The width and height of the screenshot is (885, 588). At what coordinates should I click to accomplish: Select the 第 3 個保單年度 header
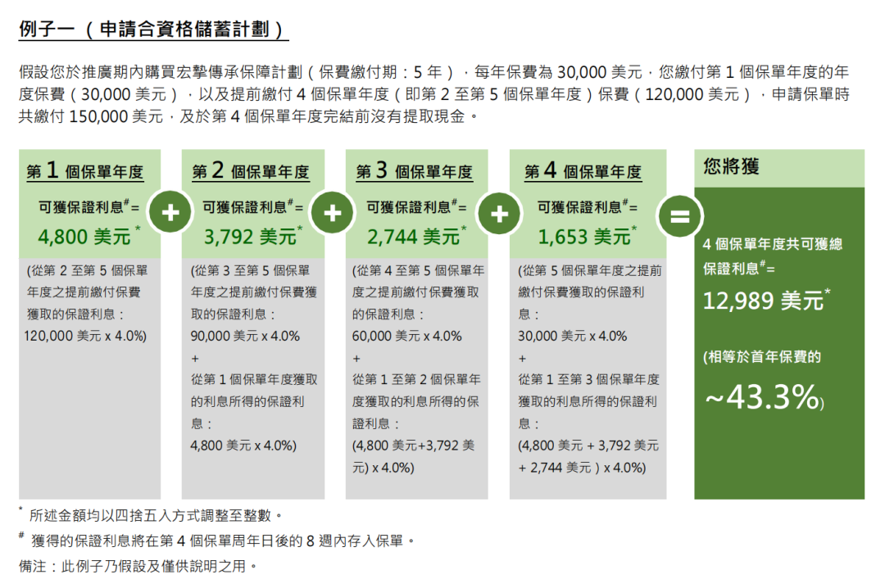(x=415, y=170)
